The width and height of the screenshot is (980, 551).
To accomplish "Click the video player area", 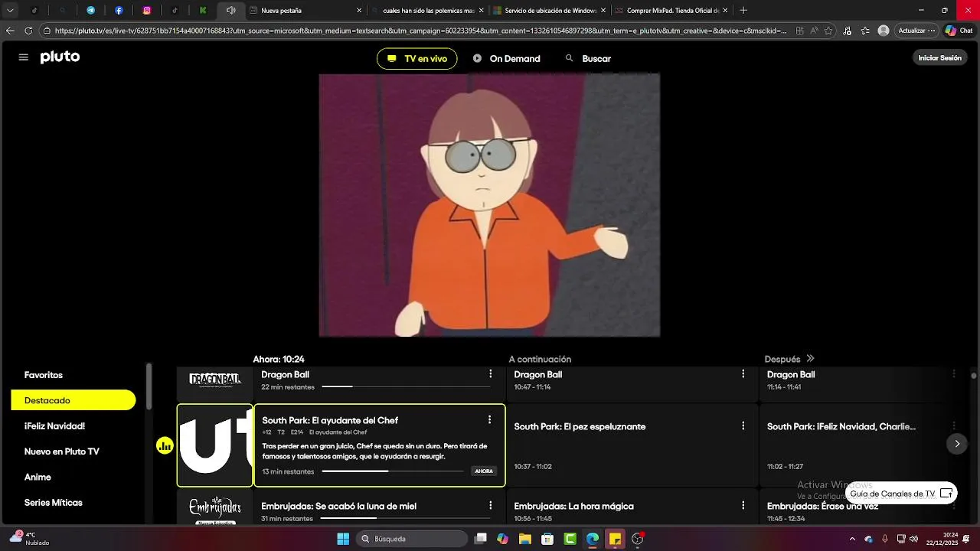I will pos(489,205).
